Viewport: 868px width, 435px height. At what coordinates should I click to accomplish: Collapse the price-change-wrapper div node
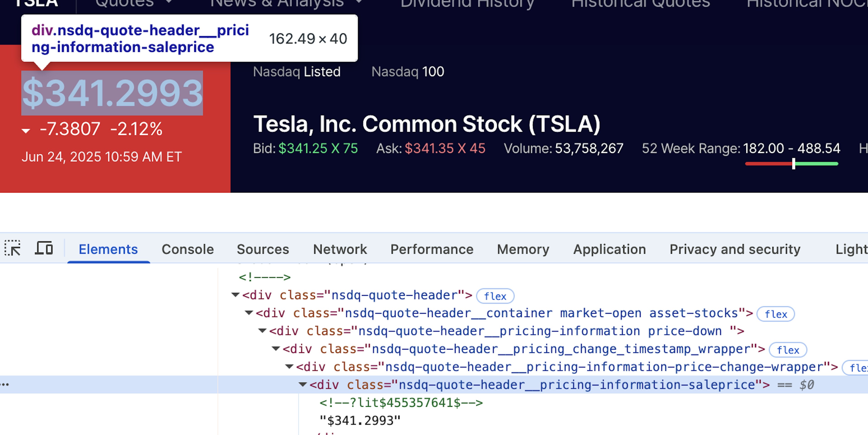point(289,367)
